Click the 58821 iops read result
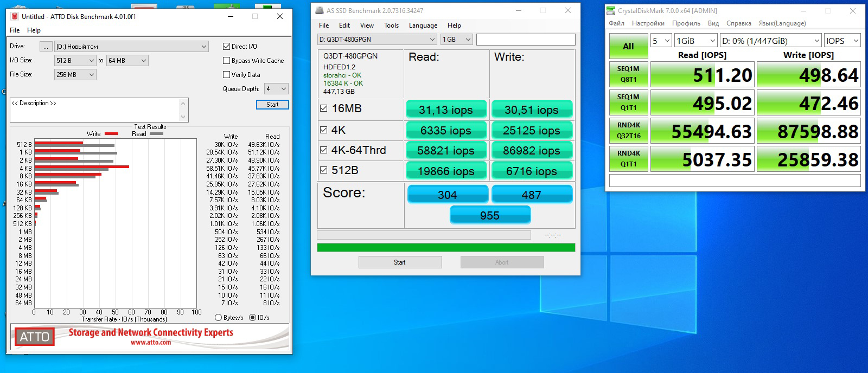The width and height of the screenshot is (868, 373). pos(446,150)
